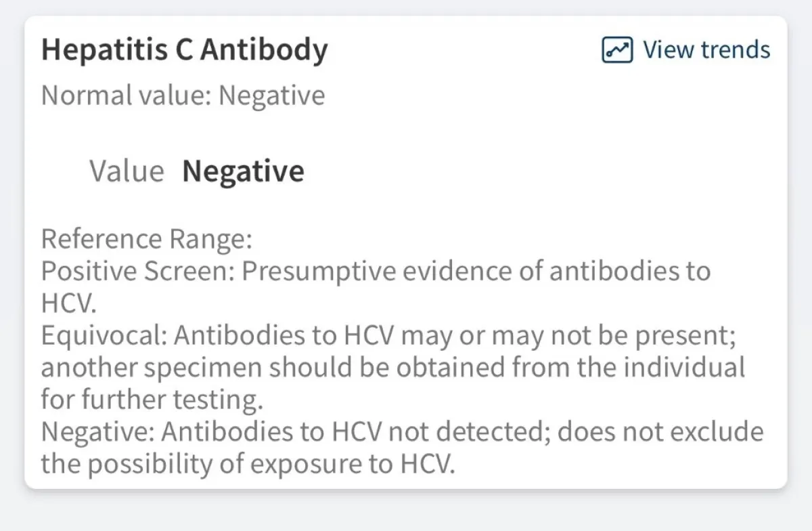Select the Hepatitis C Antibody title

click(x=184, y=50)
